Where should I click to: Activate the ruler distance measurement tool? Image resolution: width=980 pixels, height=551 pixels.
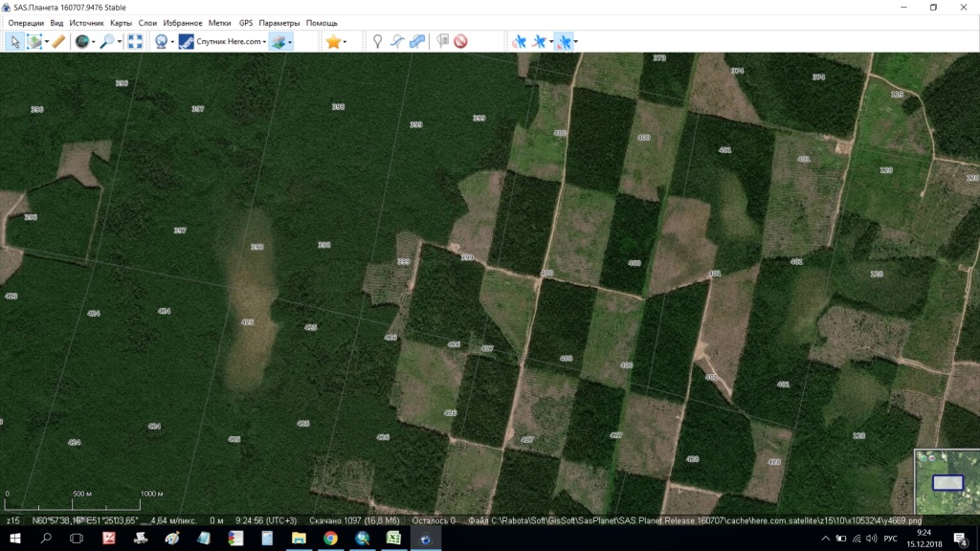click(58, 41)
